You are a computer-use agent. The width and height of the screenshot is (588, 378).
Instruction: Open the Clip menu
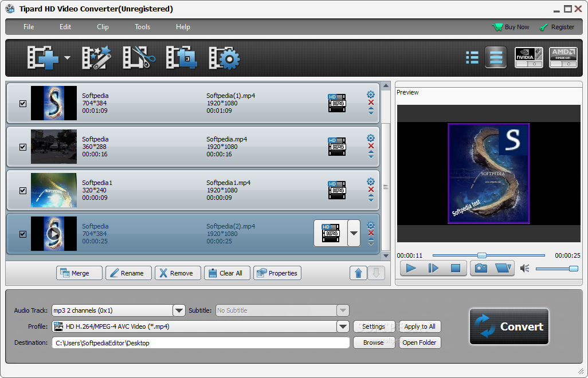(x=103, y=27)
